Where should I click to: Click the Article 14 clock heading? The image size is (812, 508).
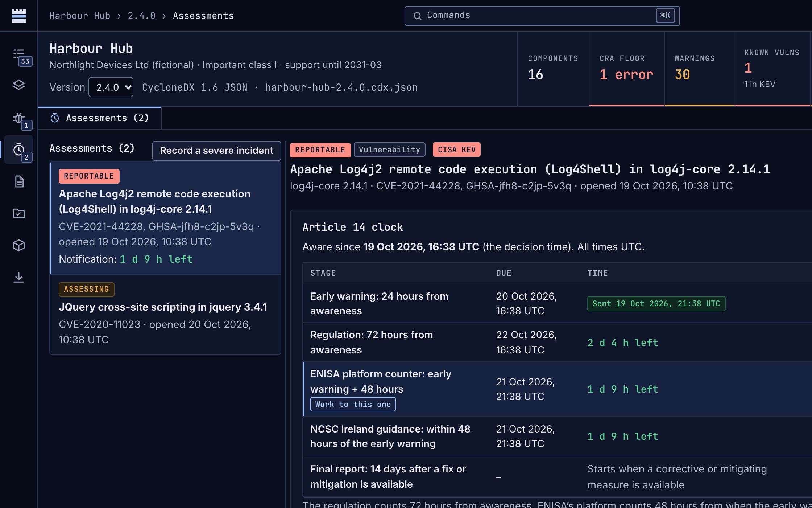pos(352,227)
